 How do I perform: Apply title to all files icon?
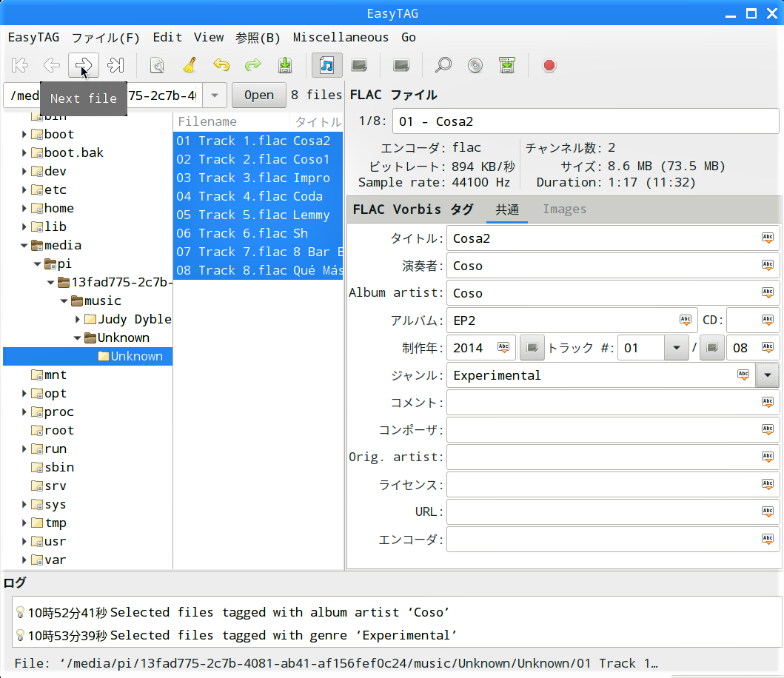coord(768,238)
